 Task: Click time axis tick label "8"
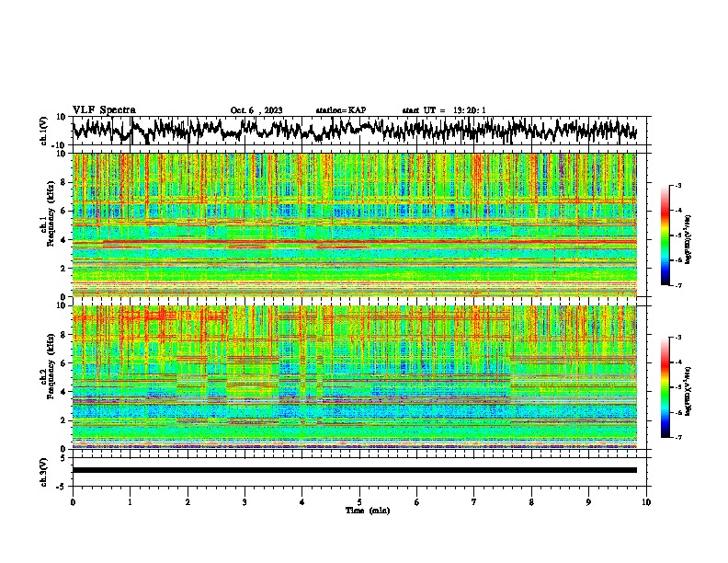coord(531,502)
